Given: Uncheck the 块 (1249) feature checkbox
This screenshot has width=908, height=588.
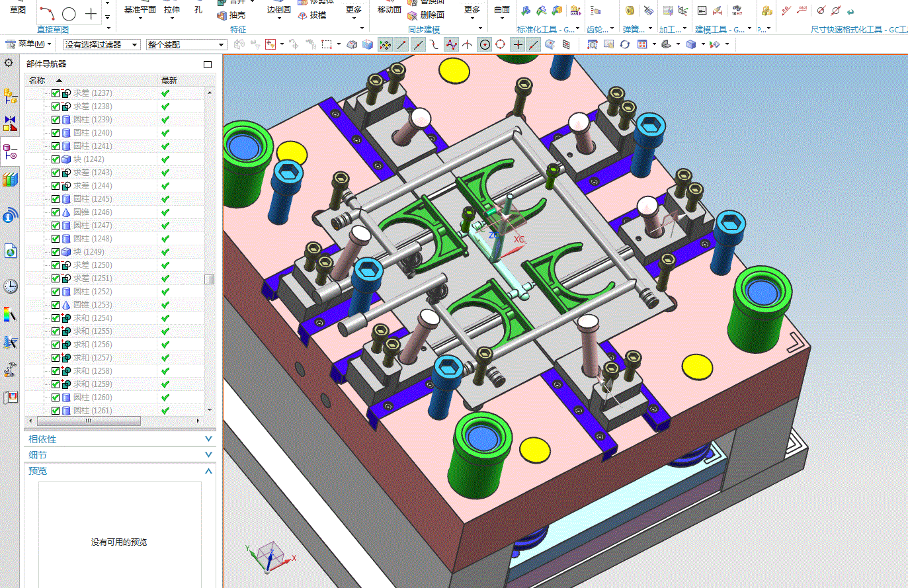Looking at the screenshot, I should tap(56, 252).
